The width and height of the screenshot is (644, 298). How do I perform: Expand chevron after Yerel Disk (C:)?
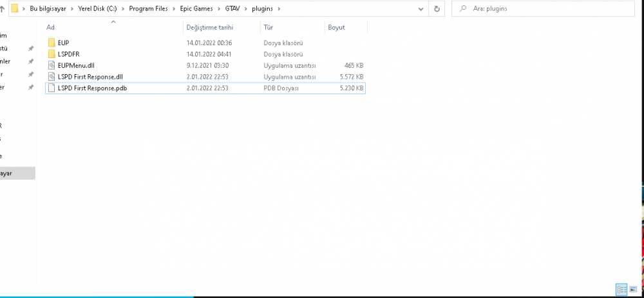point(123,8)
